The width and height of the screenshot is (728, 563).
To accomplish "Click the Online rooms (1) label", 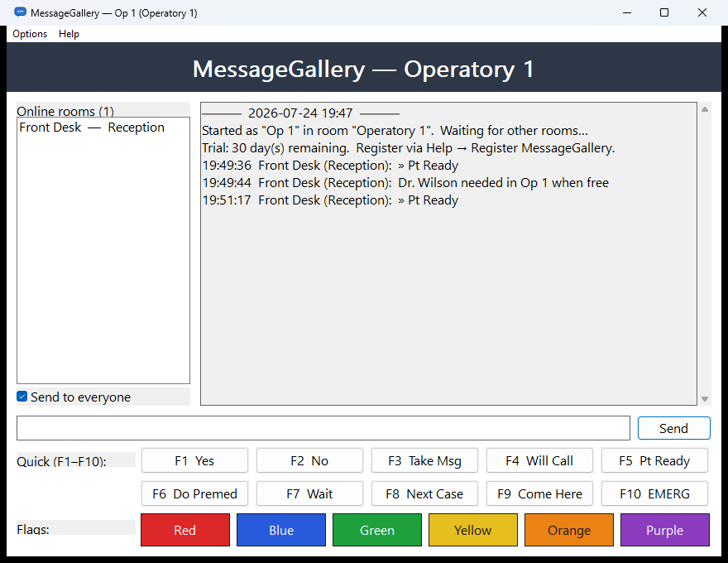I will click(65, 111).
